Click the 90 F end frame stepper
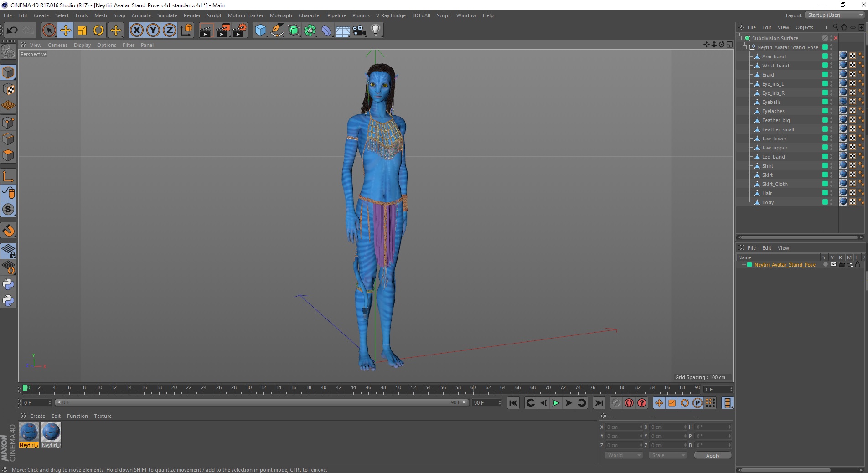 pos(500,403)
